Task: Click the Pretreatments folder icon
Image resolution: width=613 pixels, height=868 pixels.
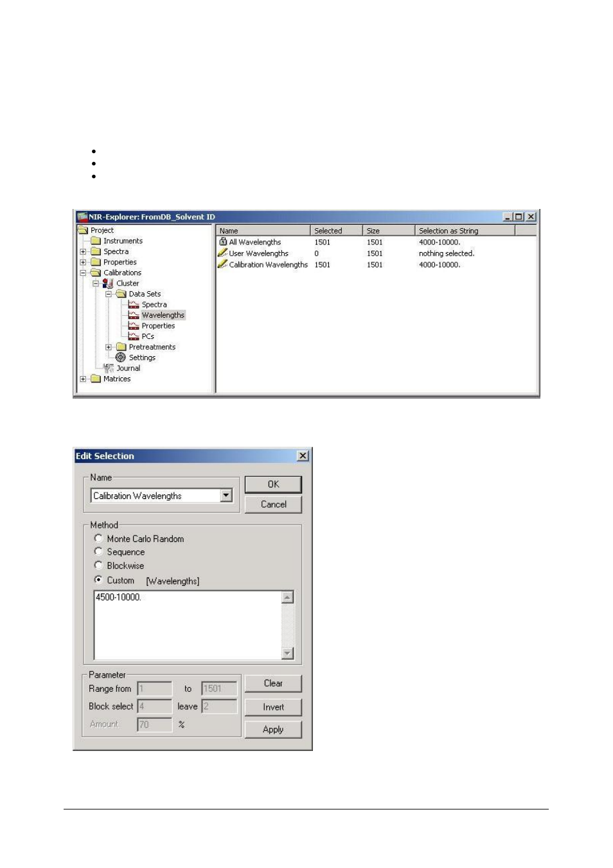Action: click(x=121, y=347)
